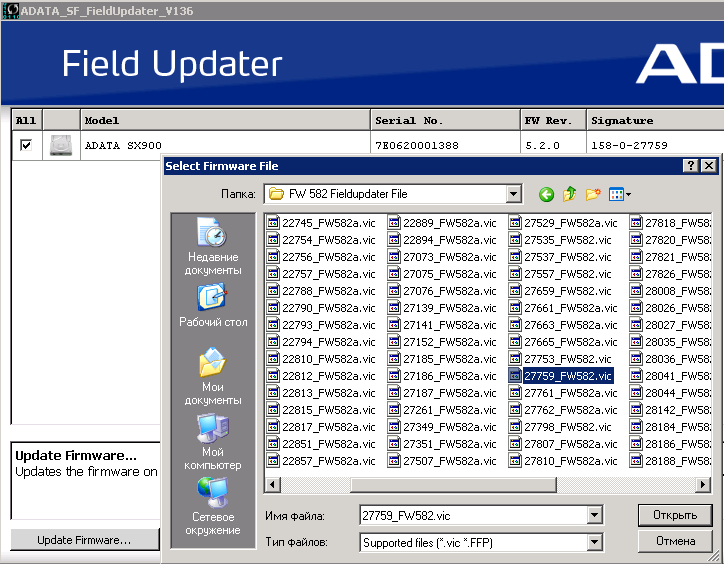
Task: Select file 27798_FW582.vic
Action: (x=560, y=427)
